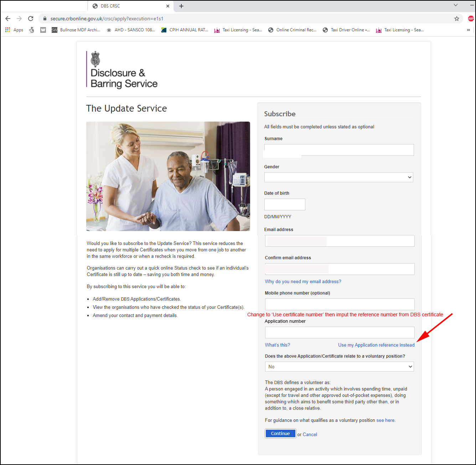Viewport: 476px width, 465px height.
Task: Open the Gender dropdown
Action: point(338,177)
